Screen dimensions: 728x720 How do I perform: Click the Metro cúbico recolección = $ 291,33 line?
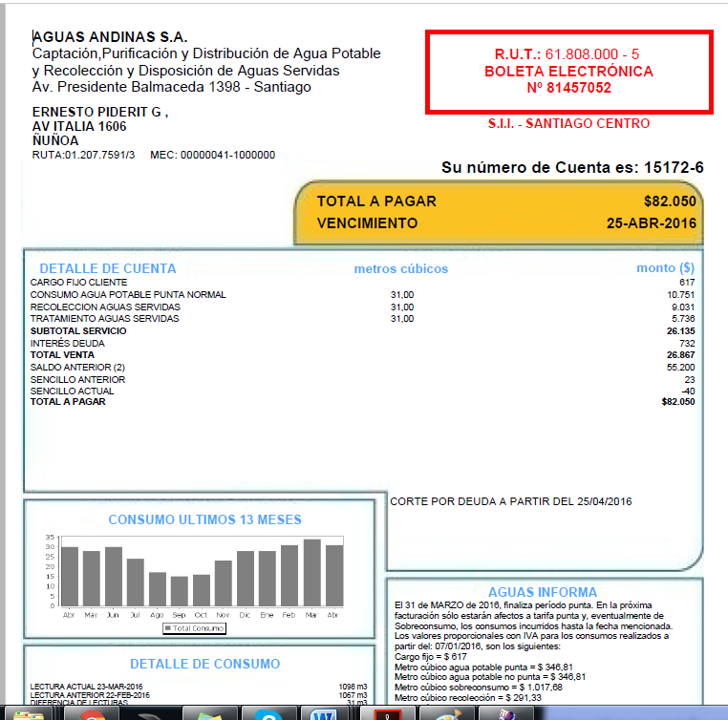tap(468, 698)
